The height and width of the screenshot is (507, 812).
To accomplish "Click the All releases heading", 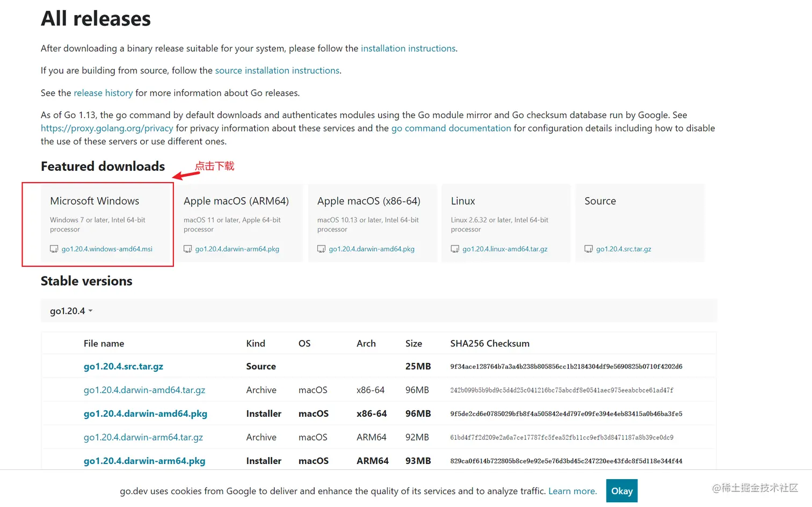I will tap(96, 19).
